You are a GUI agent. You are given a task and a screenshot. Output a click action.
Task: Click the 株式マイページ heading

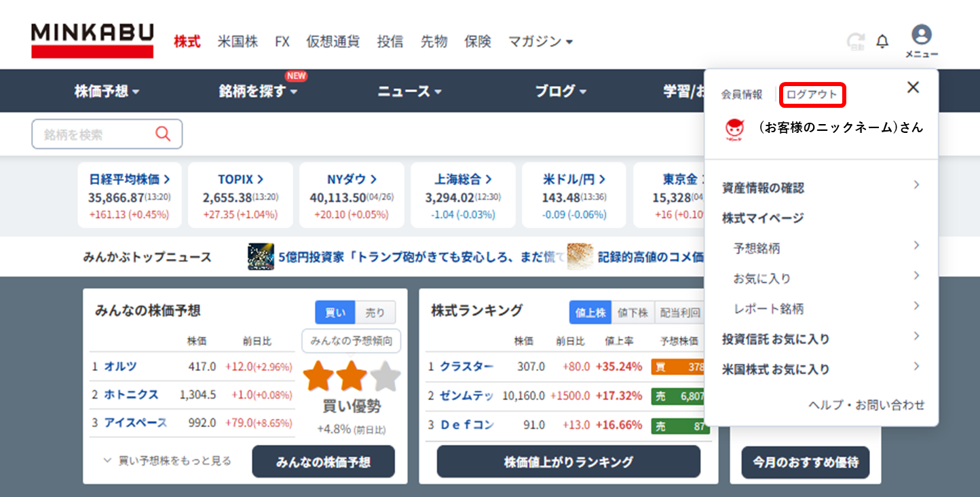coord(763,218)
